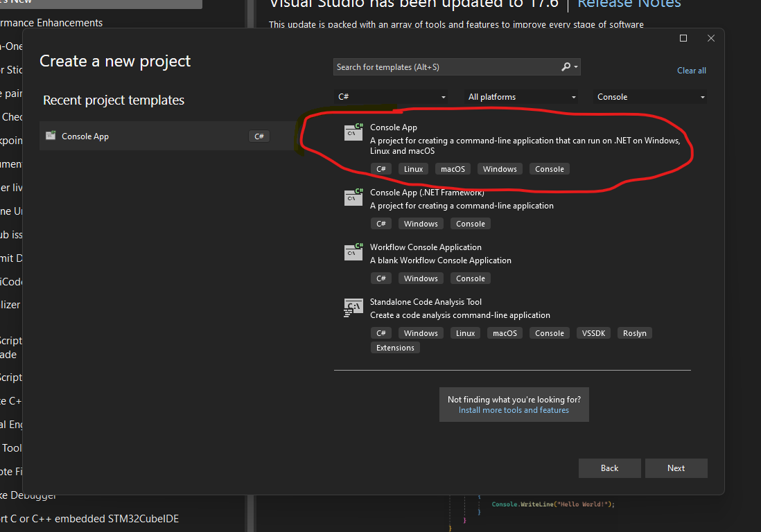This screenshot has width=761, height=532.
Task: Open the C# language filter dropdown
Action: pyautogui.click(x=391, y=97)
